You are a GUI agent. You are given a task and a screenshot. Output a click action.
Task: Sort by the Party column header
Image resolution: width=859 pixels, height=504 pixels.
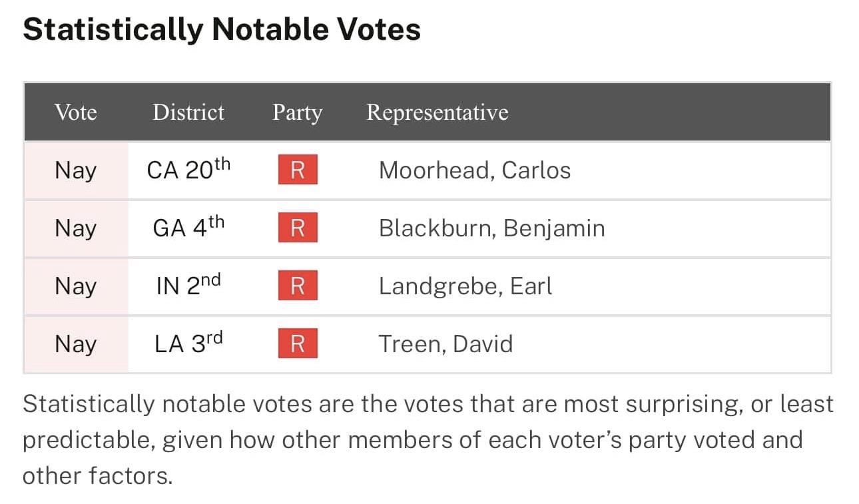(297, 112)
